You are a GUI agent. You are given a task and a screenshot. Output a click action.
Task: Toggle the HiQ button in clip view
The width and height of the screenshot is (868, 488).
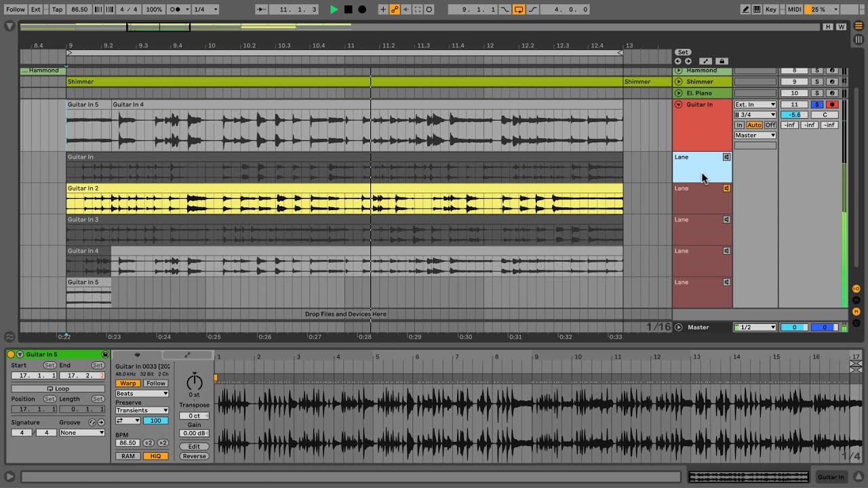point(155,456)
